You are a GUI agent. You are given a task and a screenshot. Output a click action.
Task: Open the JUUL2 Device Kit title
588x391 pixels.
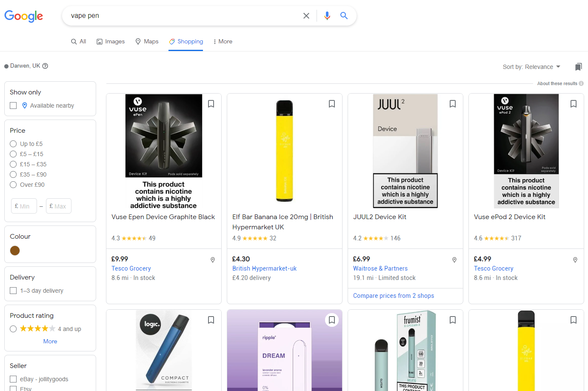(380, 217)
